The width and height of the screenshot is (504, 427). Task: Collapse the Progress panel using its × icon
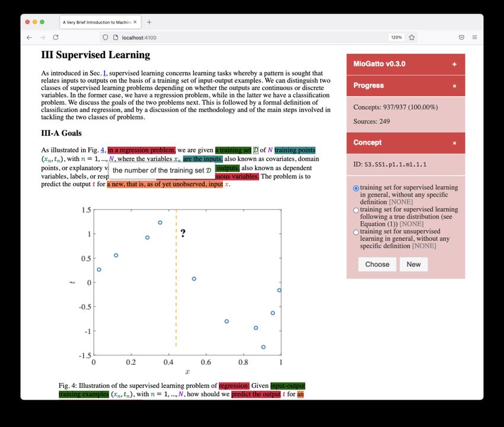tap(454, 86)
